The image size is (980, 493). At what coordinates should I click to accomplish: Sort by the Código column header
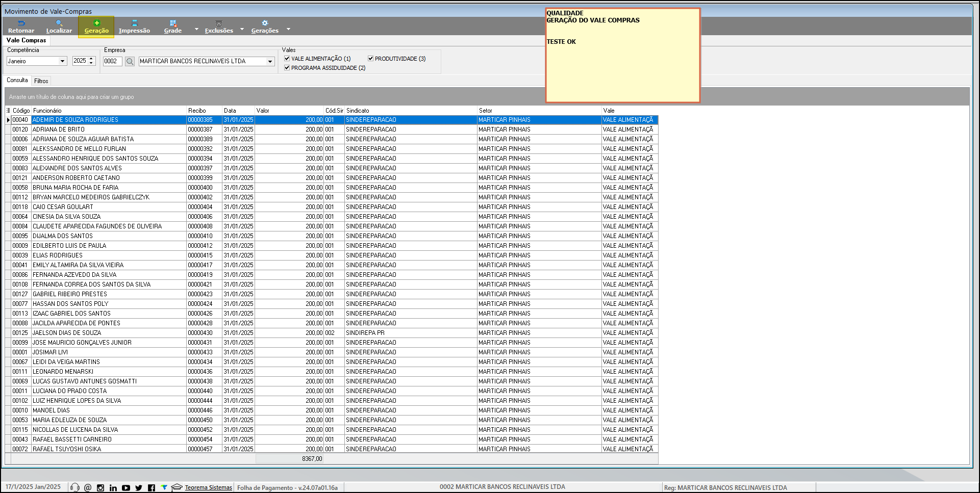point(21,111)
